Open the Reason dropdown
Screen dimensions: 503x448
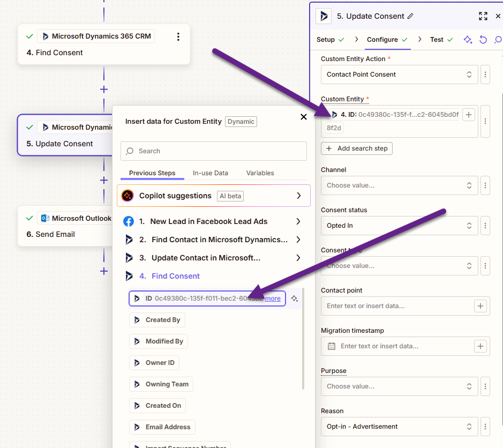399,427
